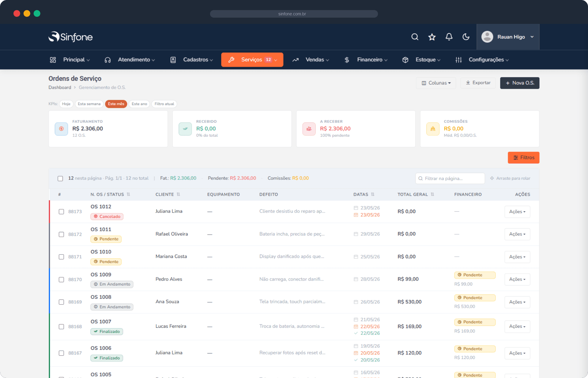The width and height of the screenshot is (588, 378).
Task: Click the Exportar button
Action: click(x=478, y=83)
